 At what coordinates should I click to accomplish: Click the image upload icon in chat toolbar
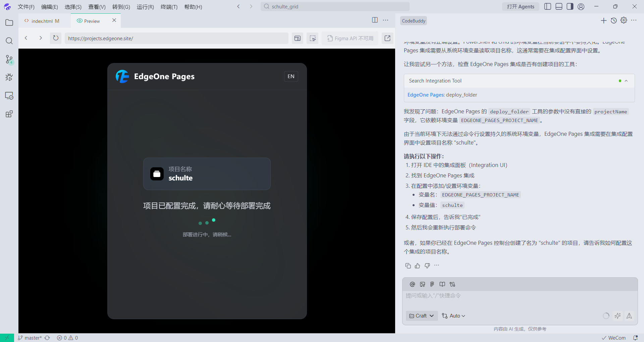(x=422, y=284)
